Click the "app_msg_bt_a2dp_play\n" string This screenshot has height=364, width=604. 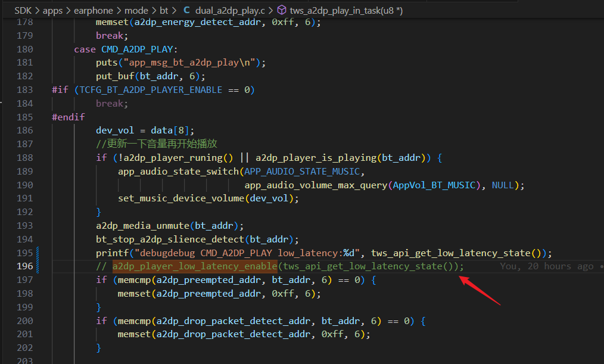click(x=189, y=63)
